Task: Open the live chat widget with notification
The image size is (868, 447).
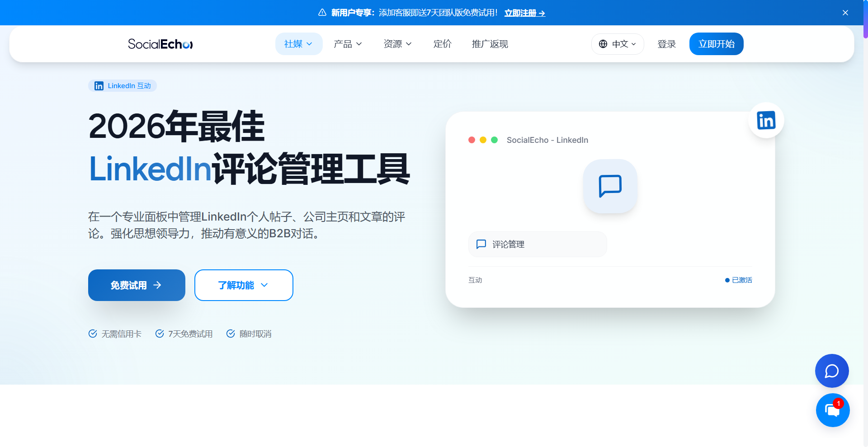Action: tap(833, 410)
